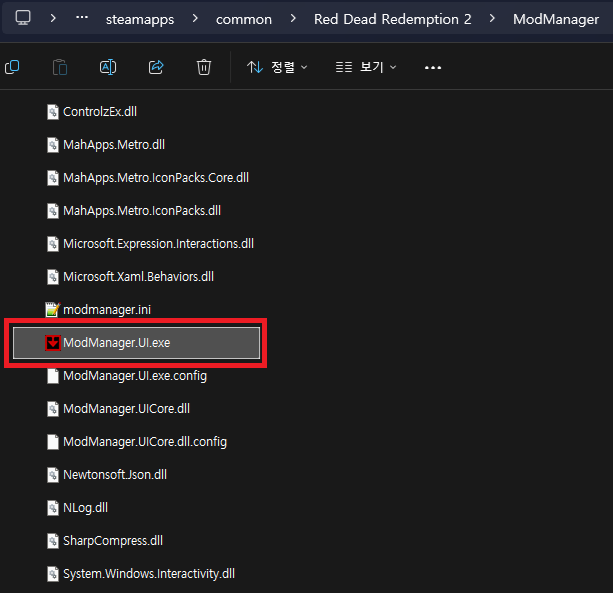Click the DLL icon beside Microsoft.Expression.Interactions.dll
The image size is (613, 593).
53,244
